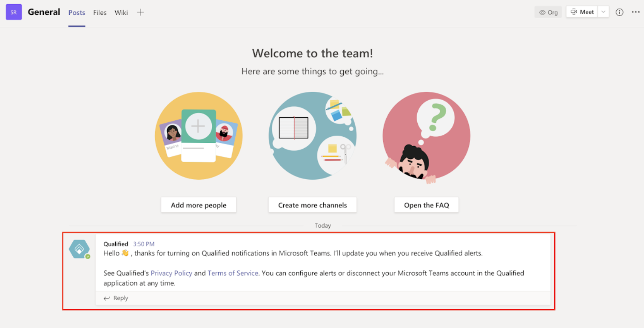Click the Org visibility indicator
644x328 pixels.
click(x=548, y=12)
